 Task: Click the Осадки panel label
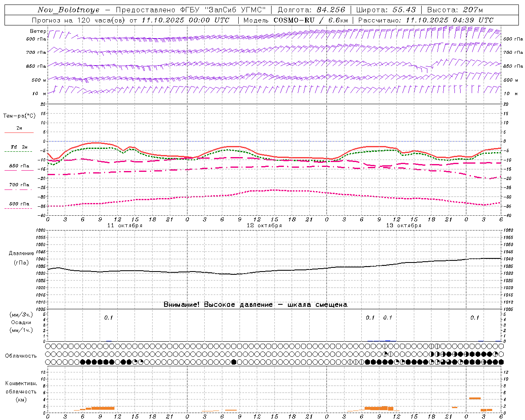(21, 322)
